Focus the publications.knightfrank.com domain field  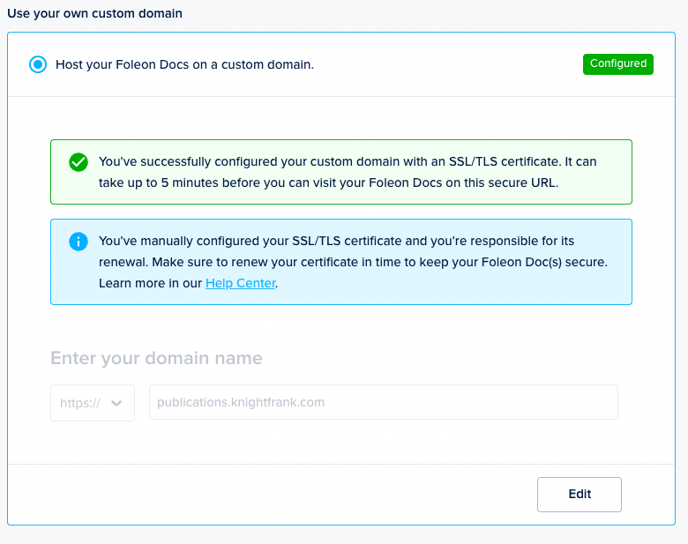click(x=383, y=402)
